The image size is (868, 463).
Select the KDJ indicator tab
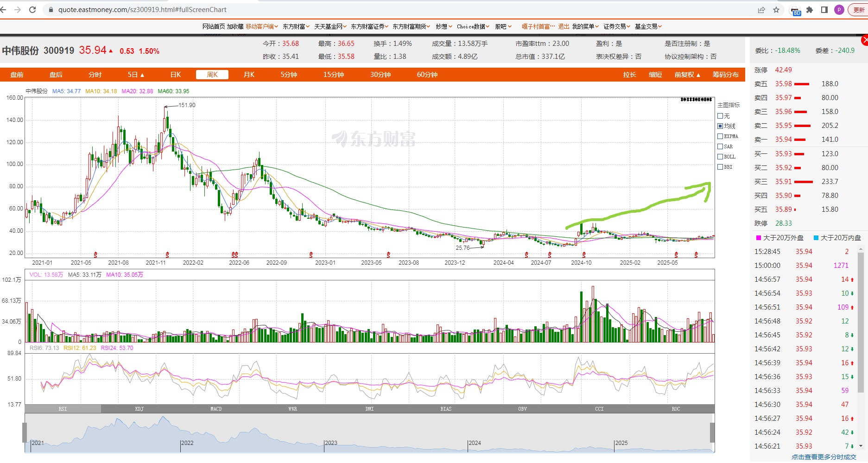(x=139, y=409)
